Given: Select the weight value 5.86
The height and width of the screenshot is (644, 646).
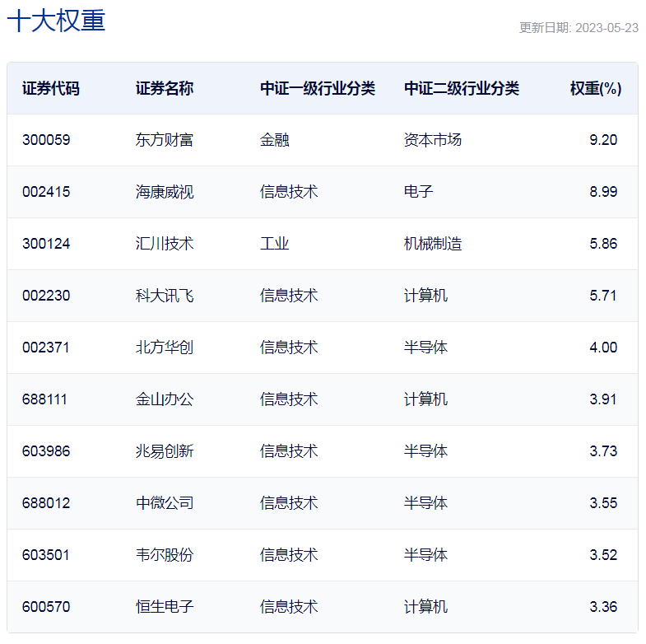Looking at the screenshot, I should click(603, 244).
